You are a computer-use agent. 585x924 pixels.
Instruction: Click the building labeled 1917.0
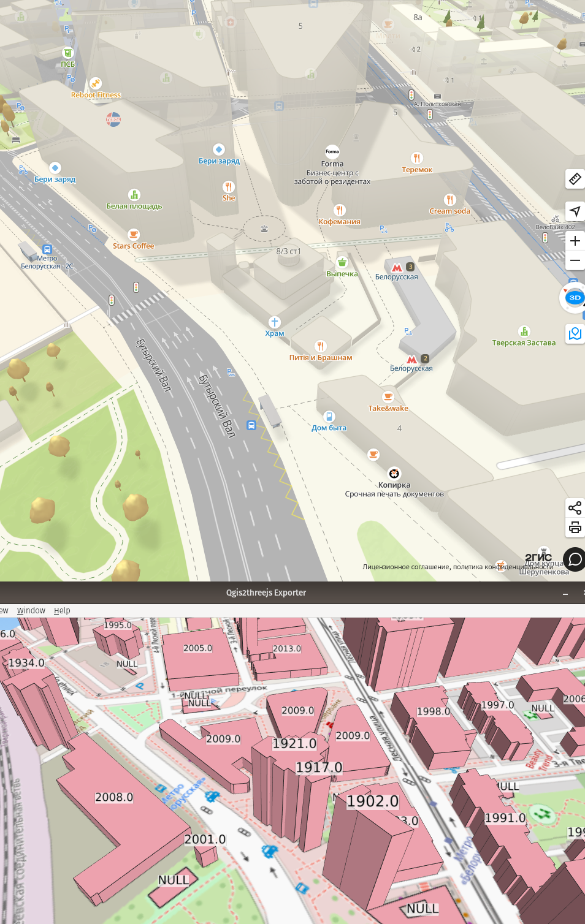pos(319,767)
